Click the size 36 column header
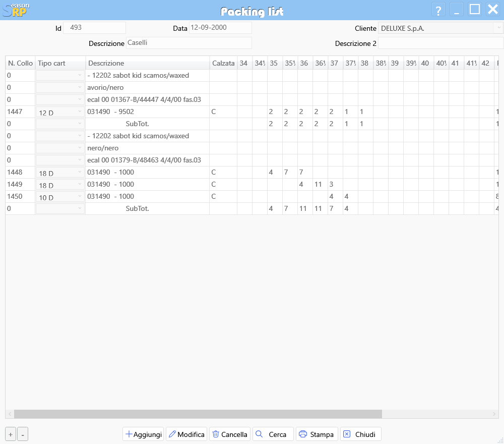Image resolution: width=504 pixels, height=444 pixels. click(x=305, y=63)
